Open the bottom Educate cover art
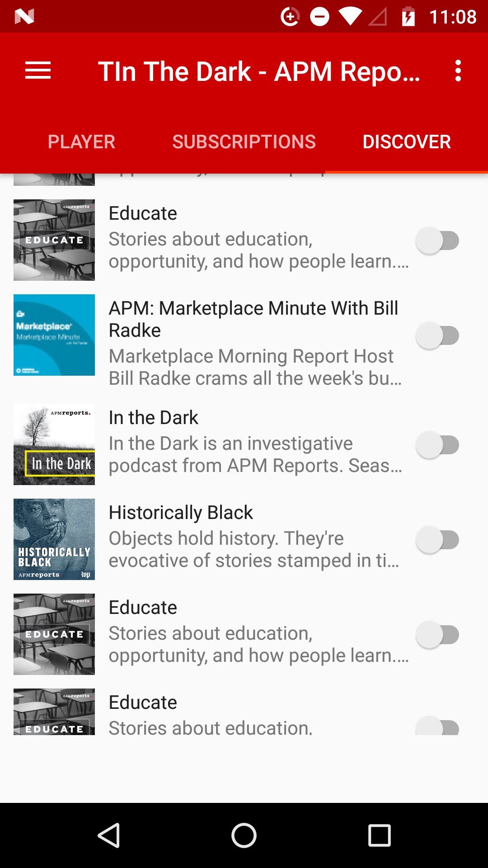Screen dimensions: 488x868 [x=54, y=712]
